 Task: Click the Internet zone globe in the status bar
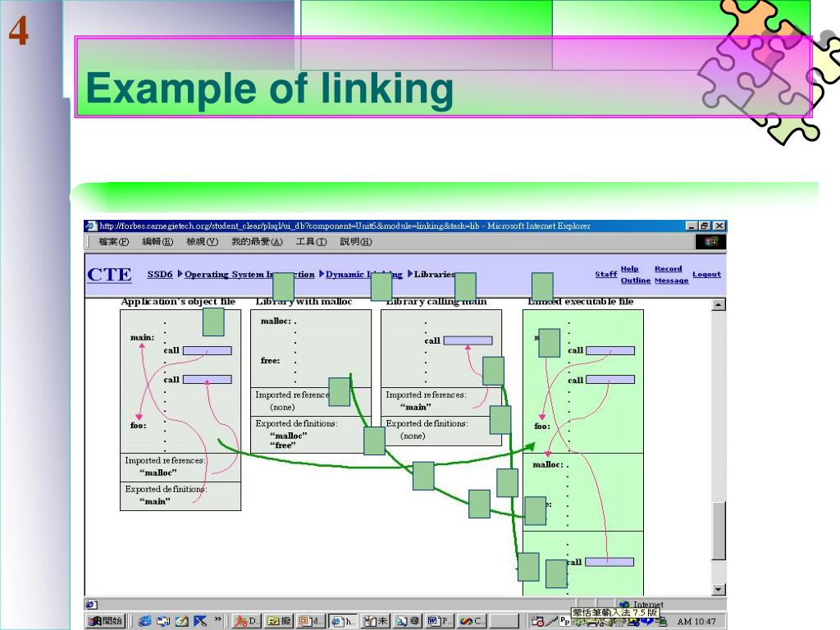(x=624, y=605)
